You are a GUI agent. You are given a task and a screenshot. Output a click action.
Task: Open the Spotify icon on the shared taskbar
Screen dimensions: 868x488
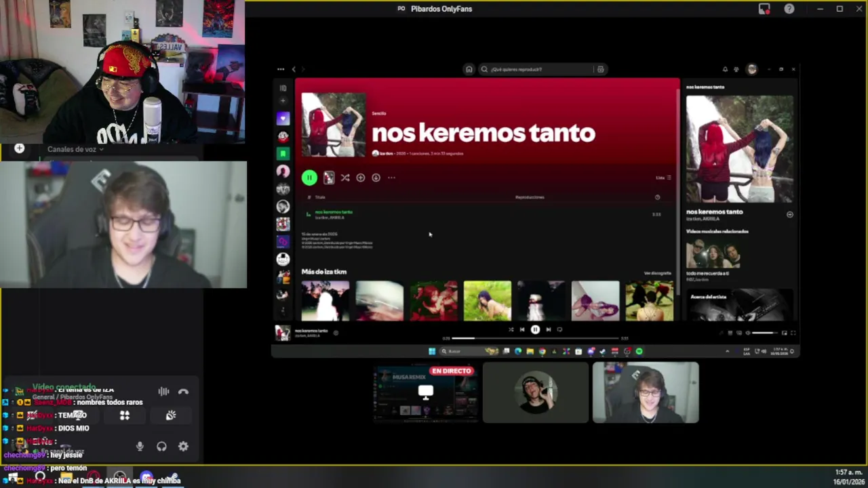(639, 351)
